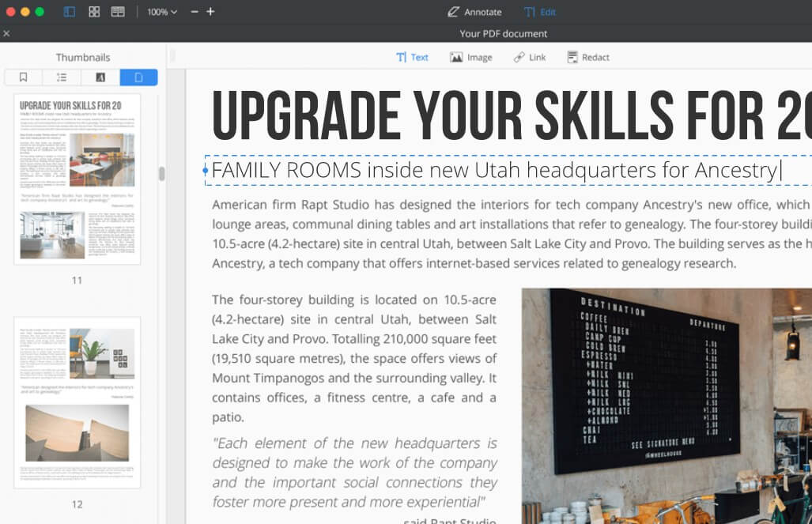Select the Image tool
This screenshot has height=524, width=812.
(x=471, y=57)
